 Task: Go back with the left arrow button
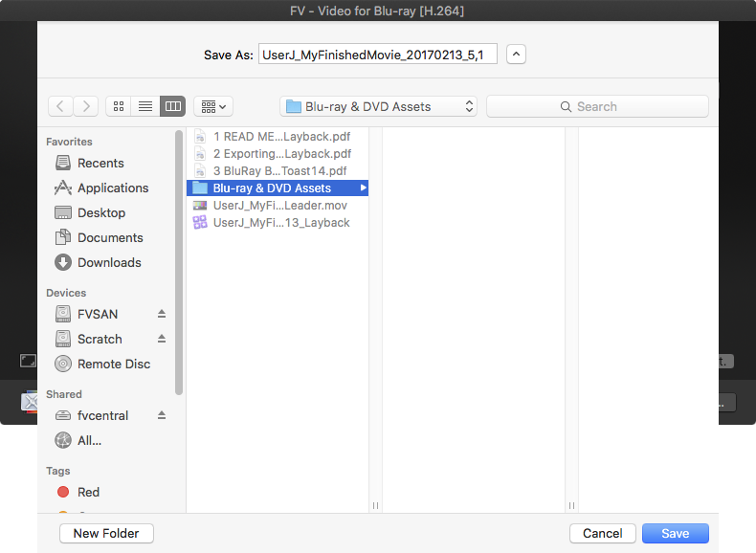coord(60,106)
